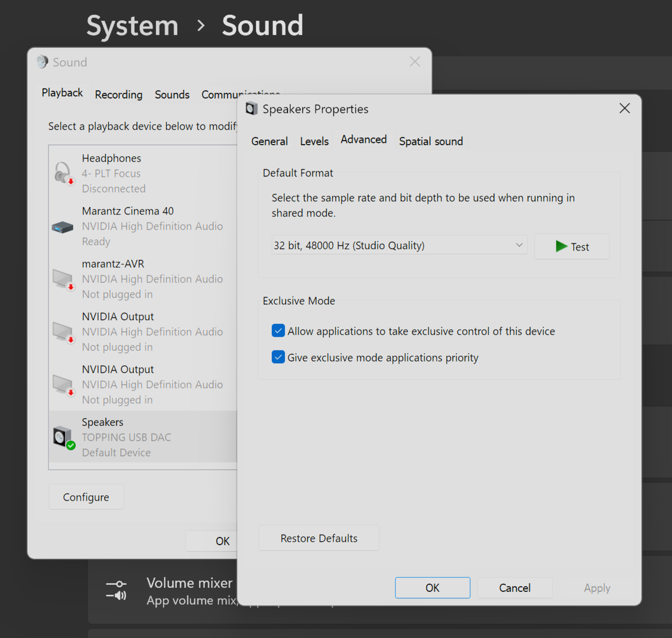Switch to the Recording tab
This screenshot has width=672, height=638.
tap(119, 95)
